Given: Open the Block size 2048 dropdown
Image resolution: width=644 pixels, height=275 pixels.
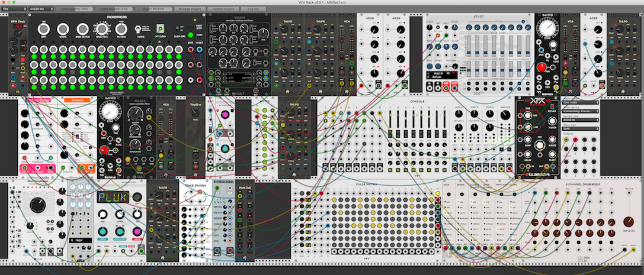Looking at the screenshot, I should click(x=580, y=129).
